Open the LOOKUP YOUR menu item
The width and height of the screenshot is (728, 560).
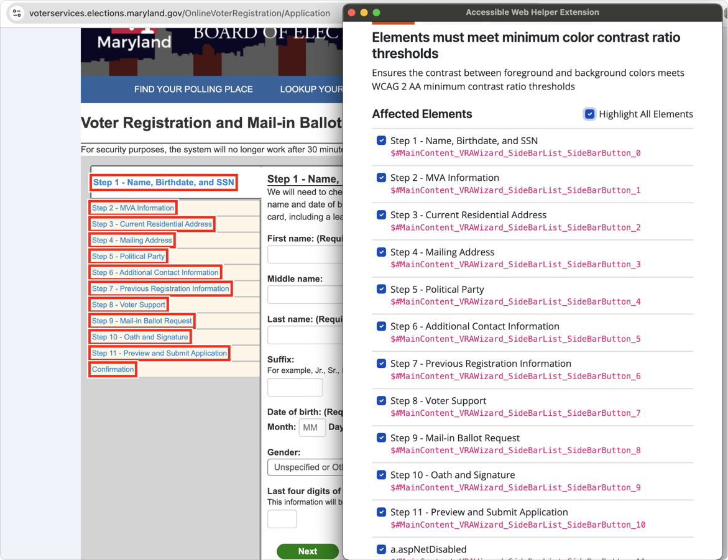tap(311, 89)
